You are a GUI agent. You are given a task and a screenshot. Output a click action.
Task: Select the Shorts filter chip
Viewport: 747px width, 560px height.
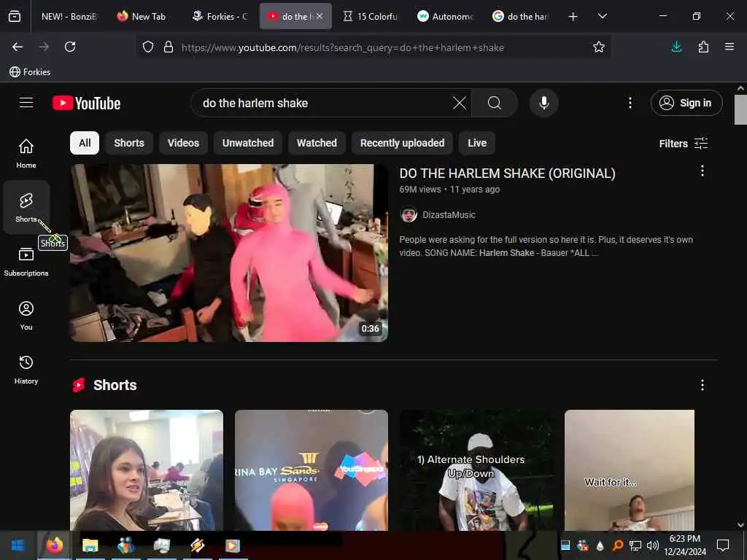click(x=128, y=143)
